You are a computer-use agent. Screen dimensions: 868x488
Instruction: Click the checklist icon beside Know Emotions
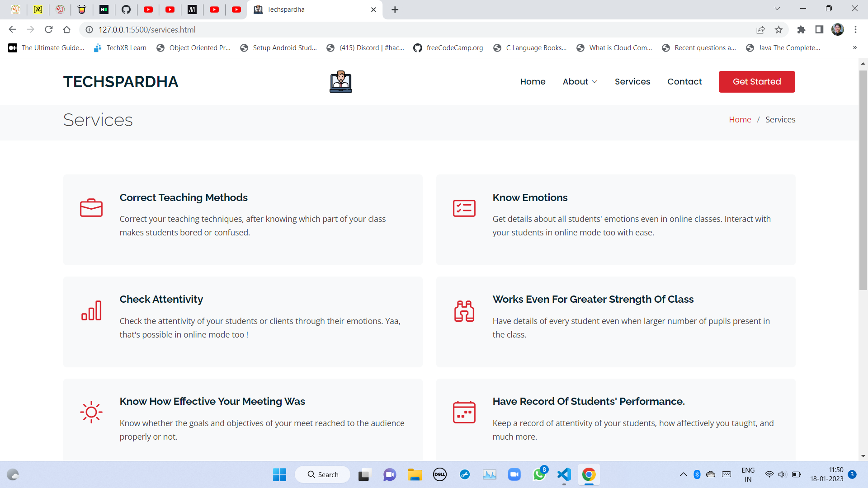coord(464,208)
